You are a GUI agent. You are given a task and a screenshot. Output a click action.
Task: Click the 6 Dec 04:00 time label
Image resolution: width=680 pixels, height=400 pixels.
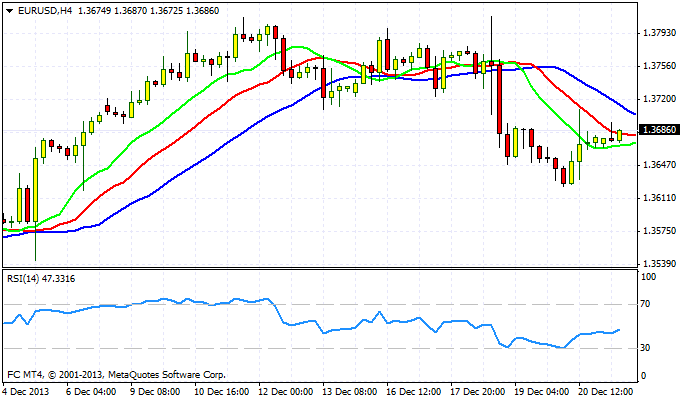coord(91,392)
